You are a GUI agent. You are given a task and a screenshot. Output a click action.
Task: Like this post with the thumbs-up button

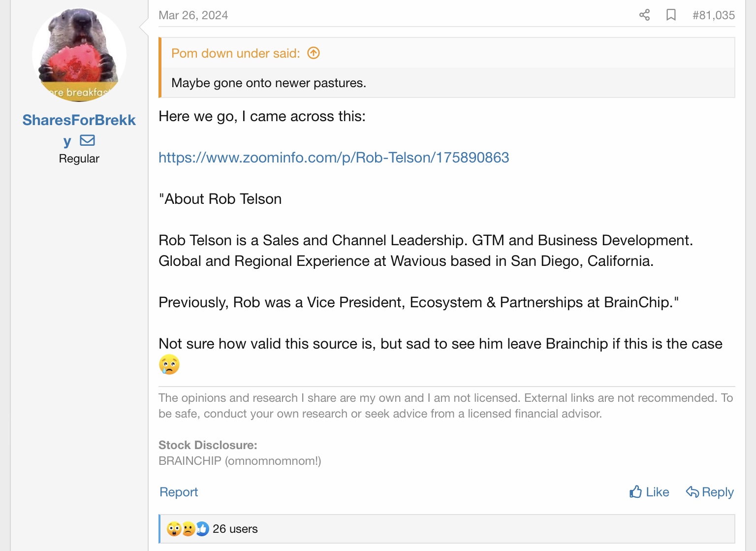(x=649, y=492)
